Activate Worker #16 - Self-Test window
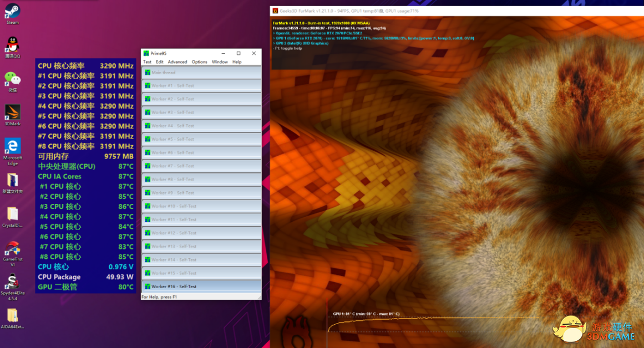The width and height of the screenshot is (644, 348). pos(201,286)
